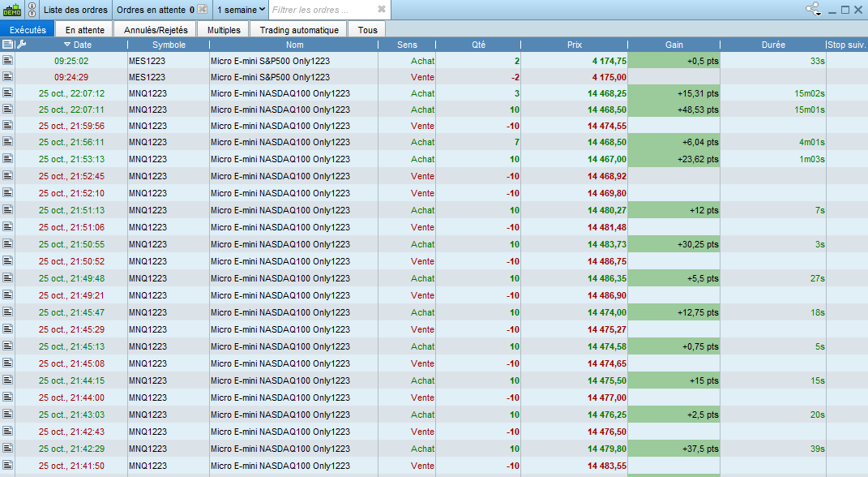Open the '1 semaine' period dropdown
Viewport: 868px width, 477px height.
pos(241,10)
